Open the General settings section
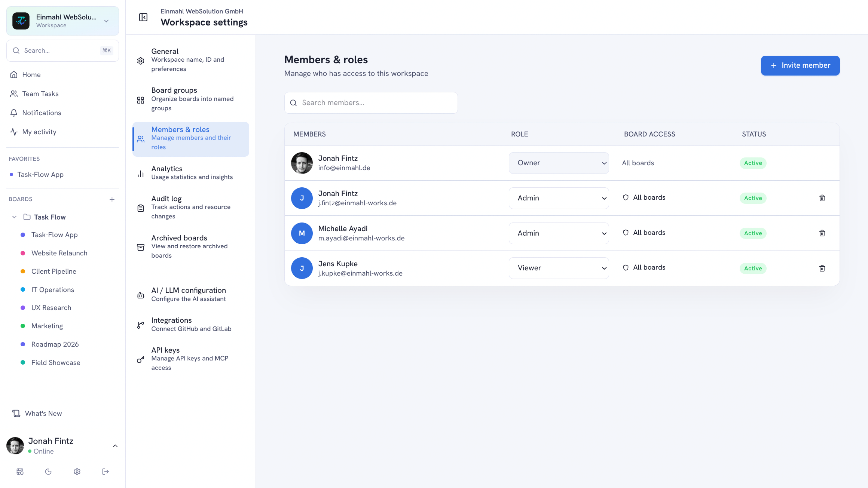The height and width of the screenshot is (488, 868). [x=191, y=60]
